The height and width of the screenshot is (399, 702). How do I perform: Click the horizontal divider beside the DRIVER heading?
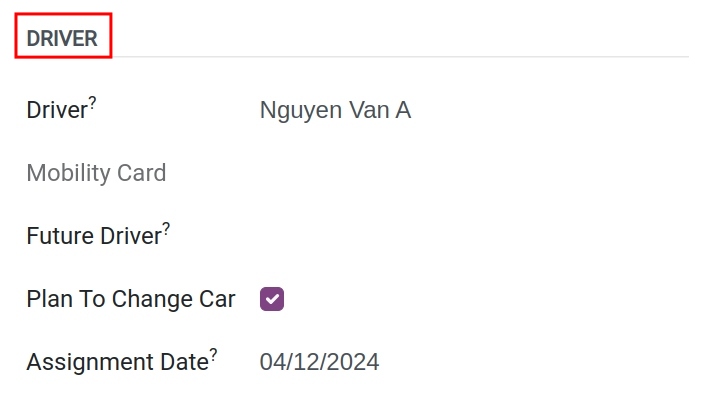(x=400, y=57)
